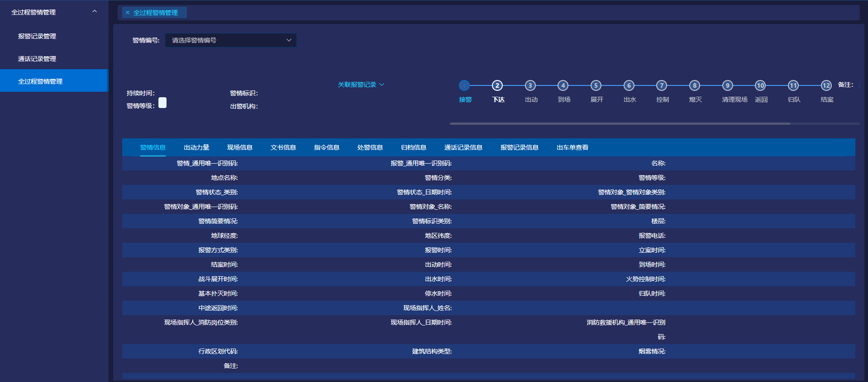Open the 警情编号 dropdown selector
This screenshot has height=382, width=868.
(230, 40)
